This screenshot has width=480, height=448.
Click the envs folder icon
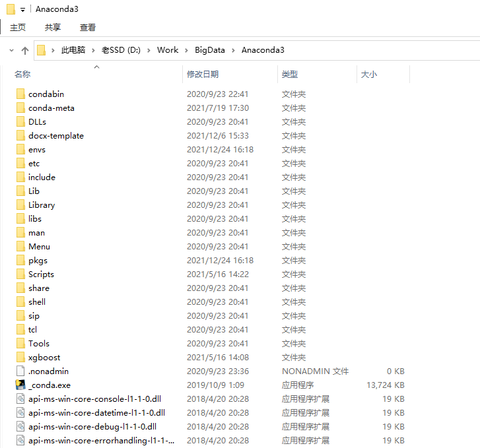click(x=20, y=149)
